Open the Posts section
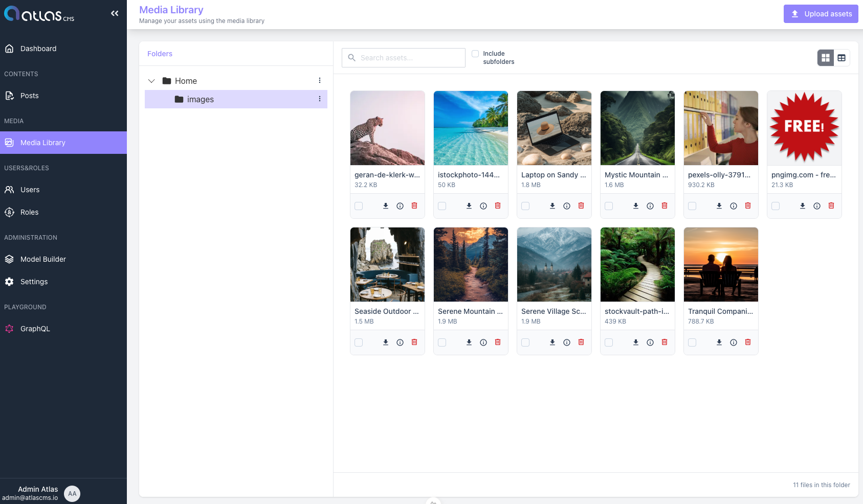The image size is (863, 504). click(29, 96)
